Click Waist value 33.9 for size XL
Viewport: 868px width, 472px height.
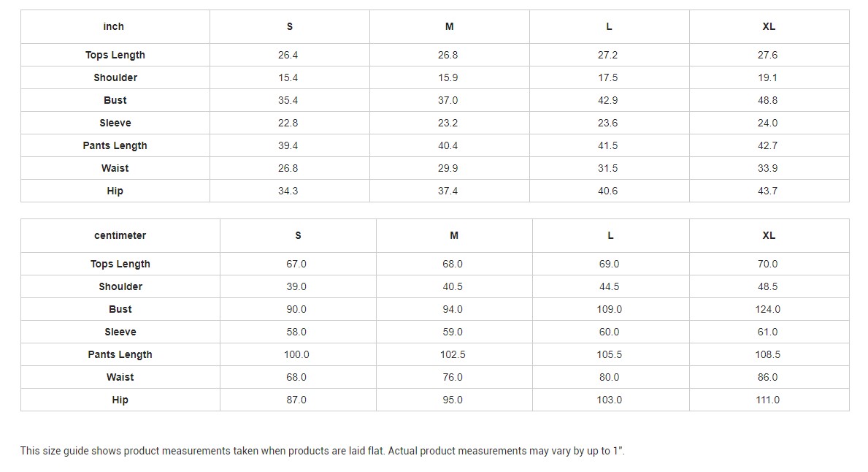(x=769, y=168)
